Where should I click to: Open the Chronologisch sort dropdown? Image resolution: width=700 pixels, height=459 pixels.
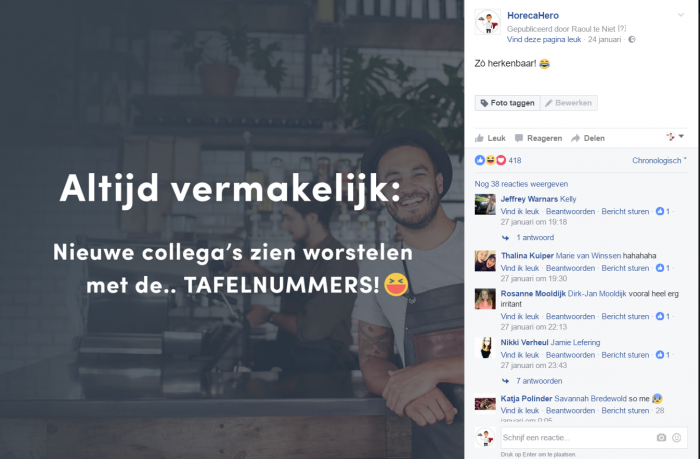point(659,160)
